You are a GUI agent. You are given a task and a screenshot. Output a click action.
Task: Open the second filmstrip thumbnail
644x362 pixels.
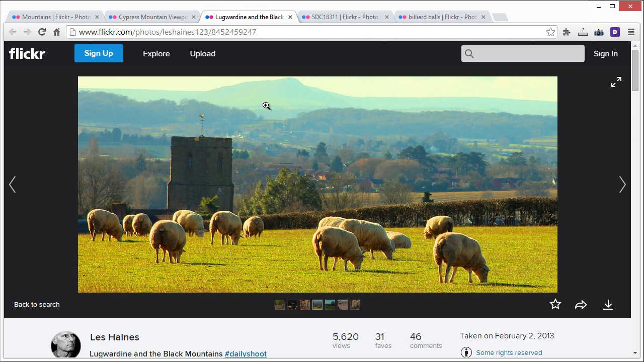tap(292, 304)
